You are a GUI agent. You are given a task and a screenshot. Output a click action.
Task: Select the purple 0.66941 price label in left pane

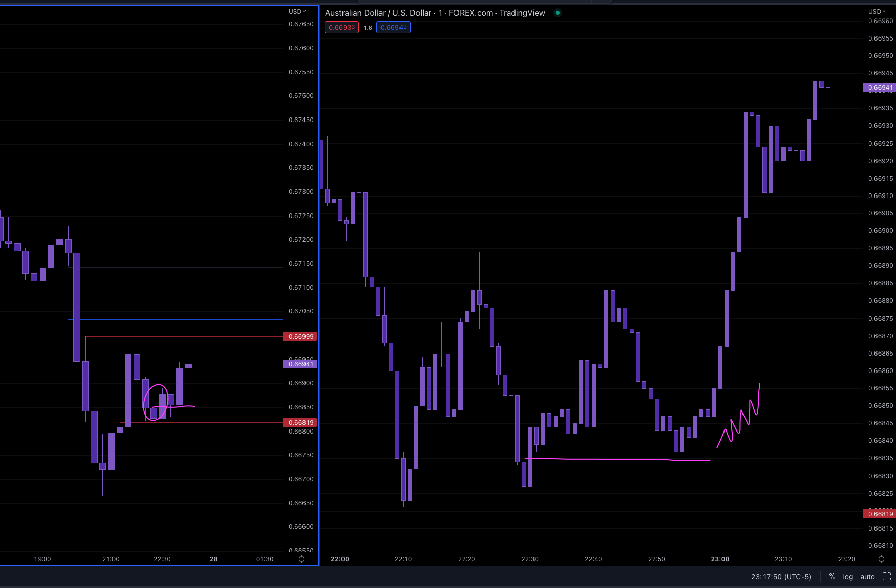(301, 364)
